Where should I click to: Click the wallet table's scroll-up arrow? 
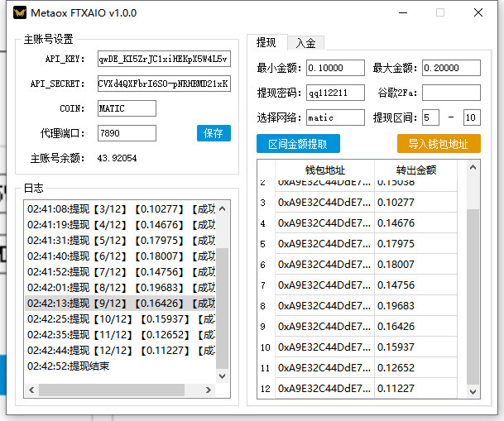[x=473, y=169]
